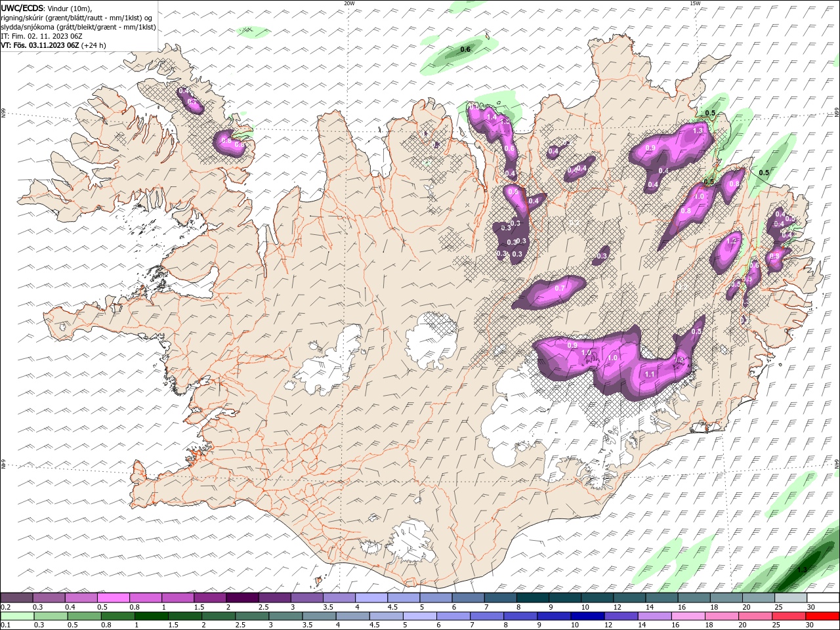Click the top-row legend swatch between 0.3 and 0.4
This screenshot has width=840, height=630.
pos(49,598)
